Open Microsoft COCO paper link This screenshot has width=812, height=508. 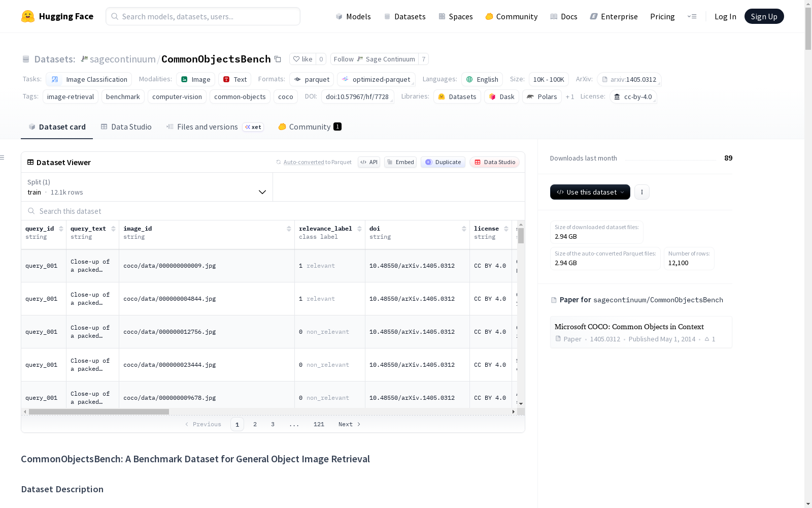641,332
